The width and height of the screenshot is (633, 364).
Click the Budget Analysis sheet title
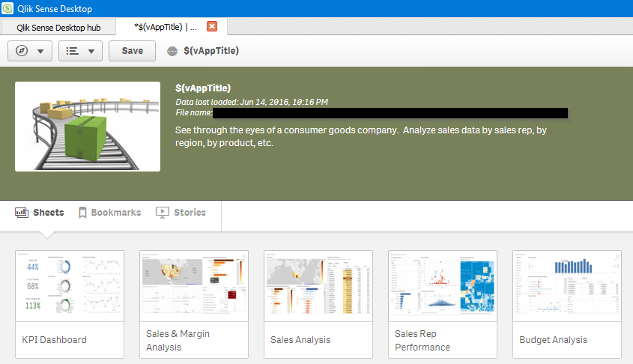[553, 340]
